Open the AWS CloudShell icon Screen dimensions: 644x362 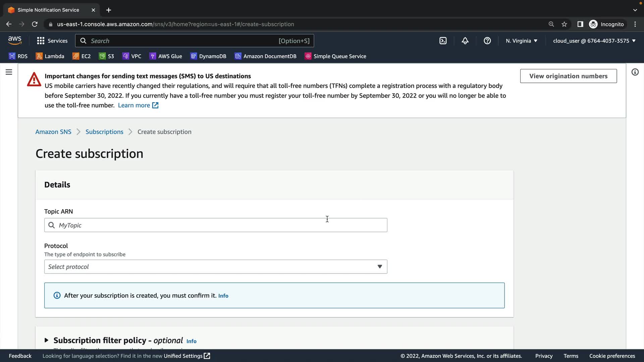tap(443, 41)
